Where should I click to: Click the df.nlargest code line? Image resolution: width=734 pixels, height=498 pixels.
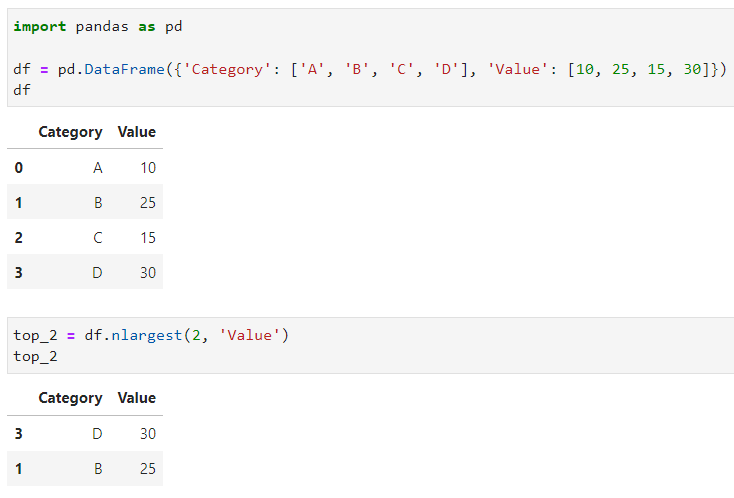(x=150, y=335)
